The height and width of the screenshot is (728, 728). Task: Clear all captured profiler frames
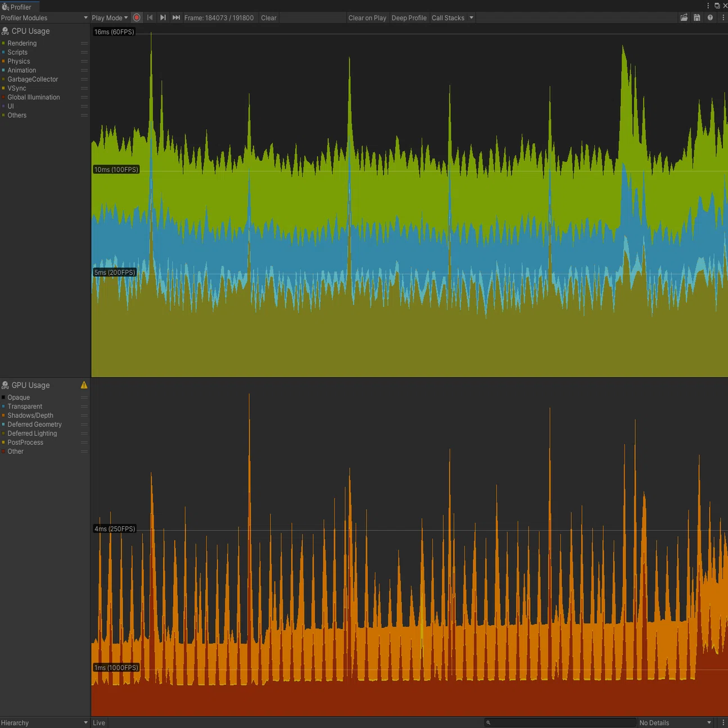click(269, 18)
